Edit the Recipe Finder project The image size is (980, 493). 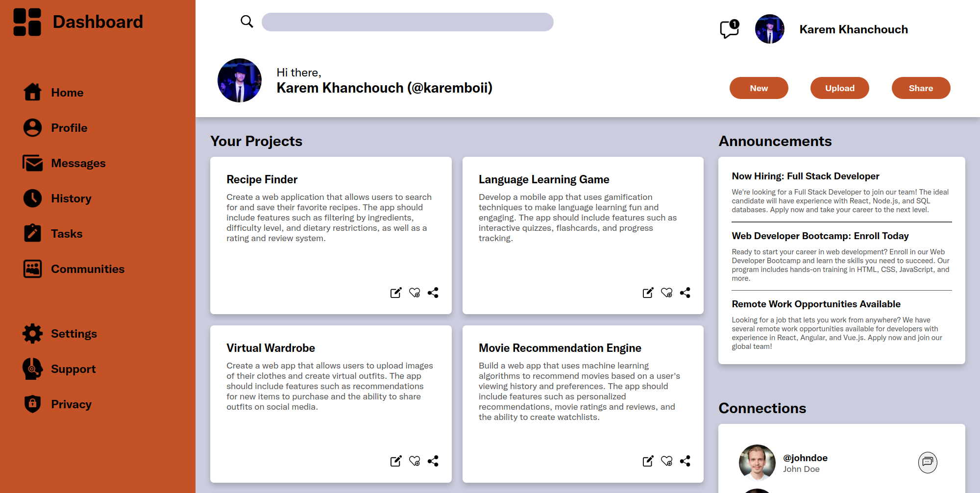click(x=396, y=293)
